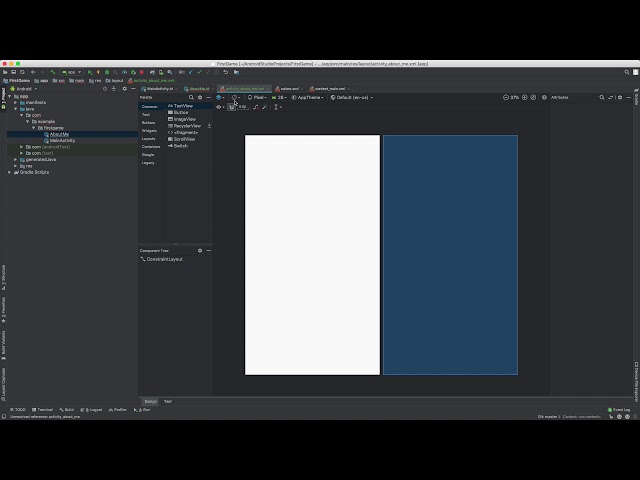Click the Clear constraints icon

point(256,107)
